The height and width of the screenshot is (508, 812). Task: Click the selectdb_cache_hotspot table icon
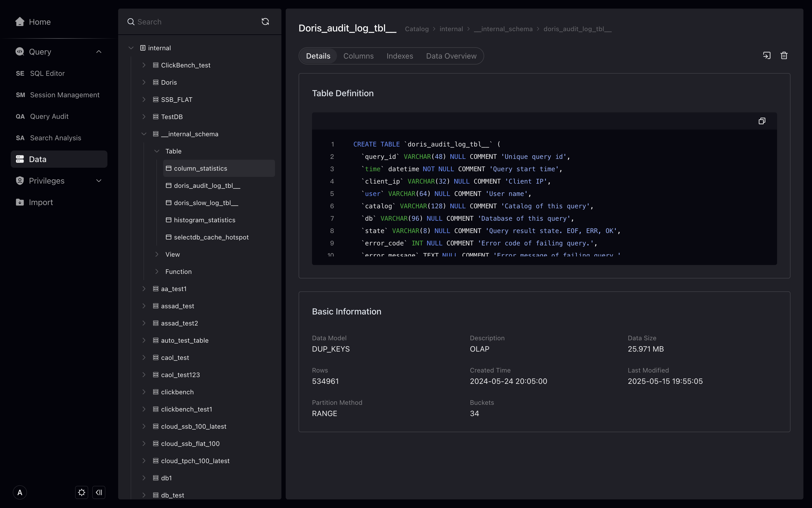pyautogui.click(x=168, y=237)
